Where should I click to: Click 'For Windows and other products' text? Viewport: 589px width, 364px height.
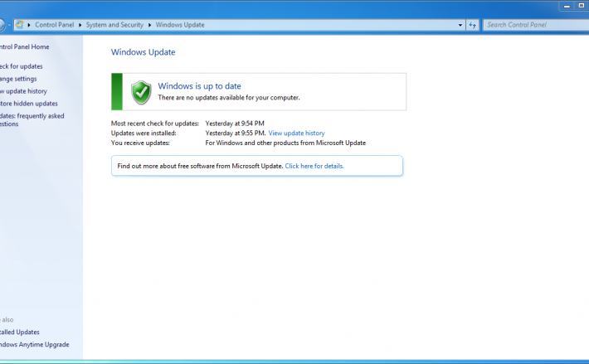click(x=285, y=143)
